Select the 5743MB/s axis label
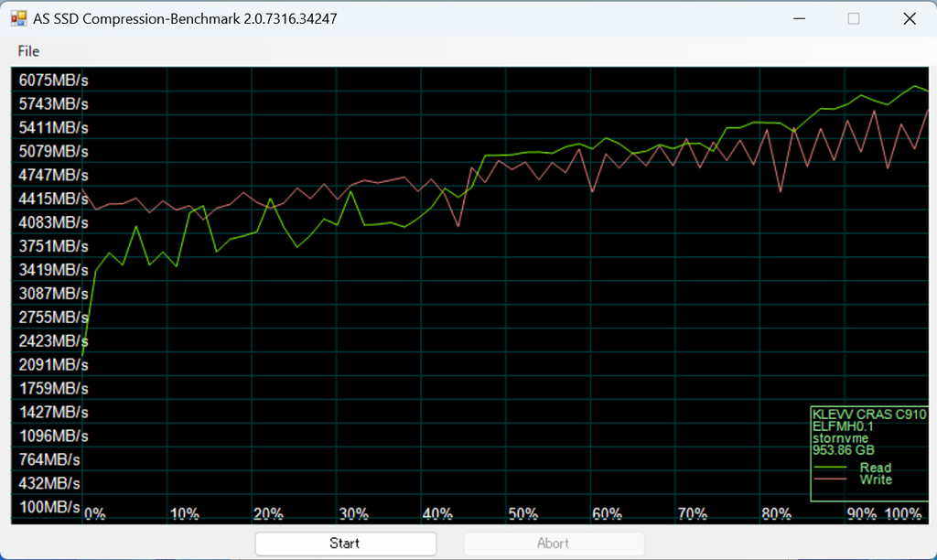Screen dimensions: 937x560 point(53,104)
